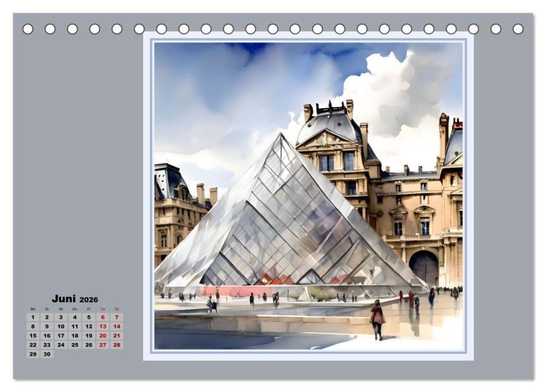546x392 pixels.
Task: Select day 10 in the June calendar
Action: 61,327
